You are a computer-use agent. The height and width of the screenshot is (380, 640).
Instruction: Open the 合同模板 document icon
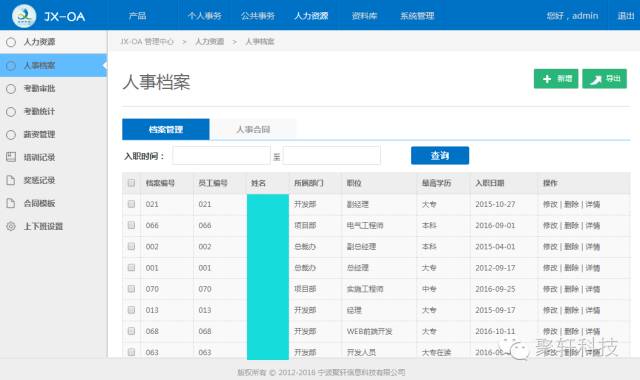coord(11,203)
